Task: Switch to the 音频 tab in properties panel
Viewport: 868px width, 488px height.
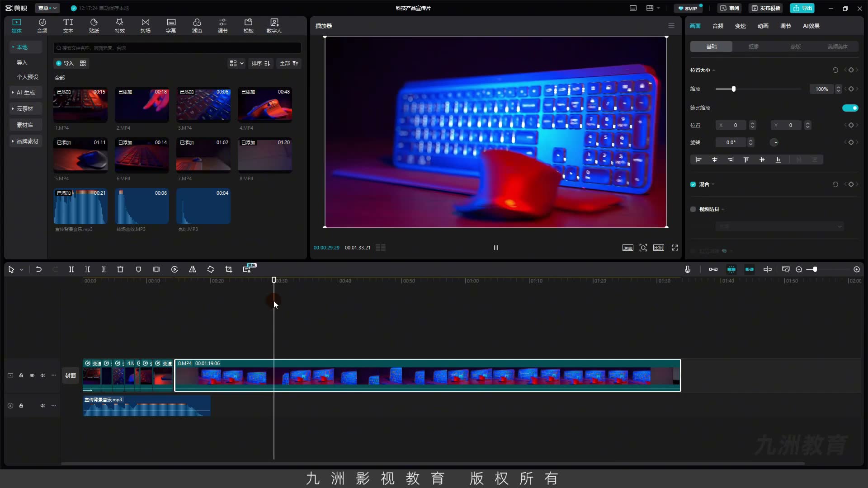Action: pyautogui.click(x=718, y=26)
